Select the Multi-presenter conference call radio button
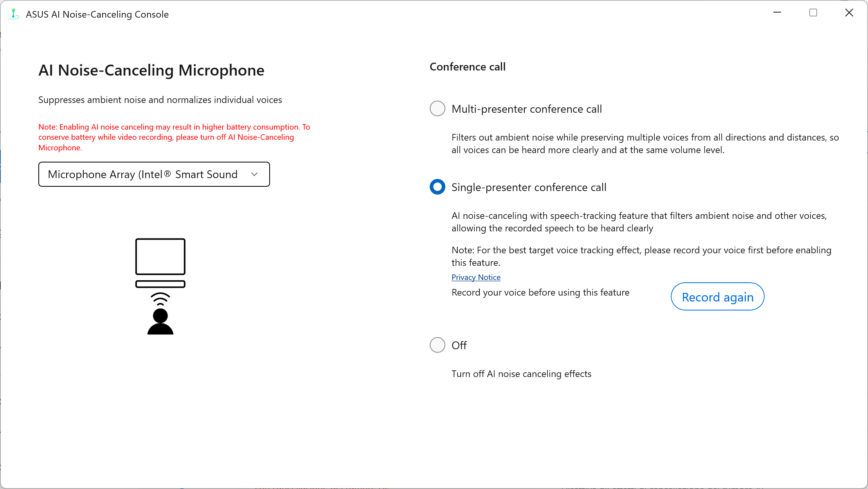 pyautogui.click(x=438, y=108)
